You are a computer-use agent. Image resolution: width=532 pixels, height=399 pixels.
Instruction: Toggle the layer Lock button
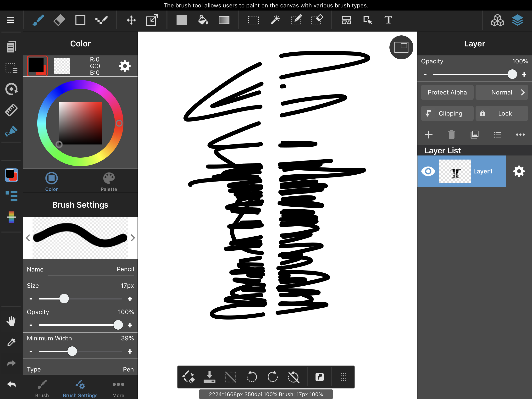(501, 114)
